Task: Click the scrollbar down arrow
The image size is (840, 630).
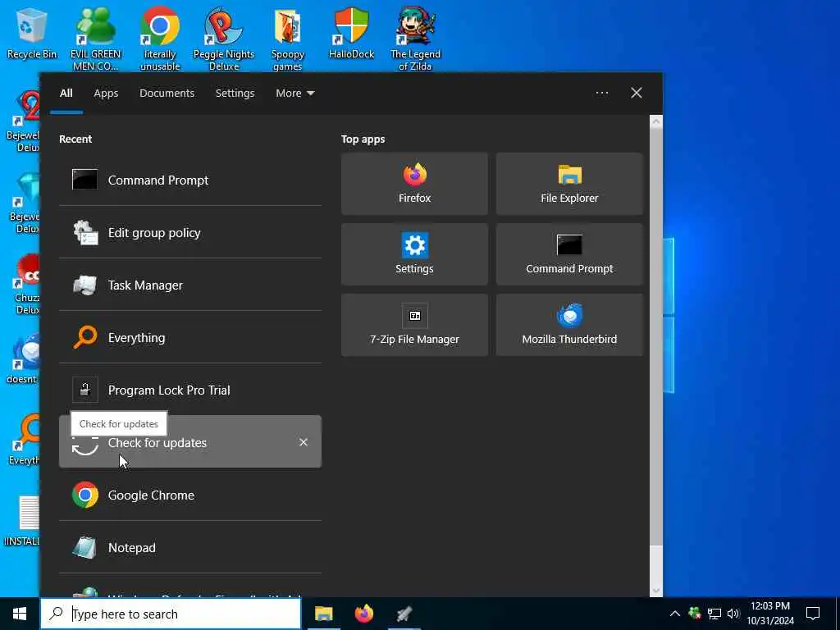Action: [x=656, y=591]
